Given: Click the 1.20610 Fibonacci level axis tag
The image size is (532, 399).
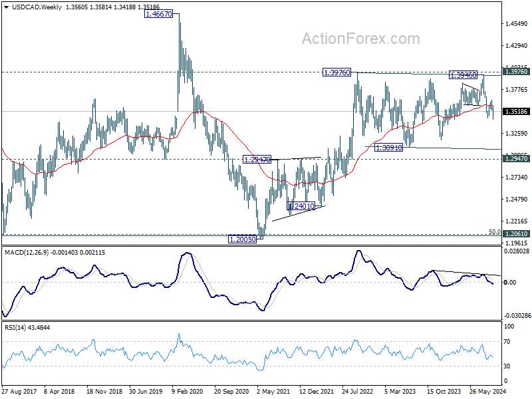Looking at the screenshot, I should pos(516,234).
